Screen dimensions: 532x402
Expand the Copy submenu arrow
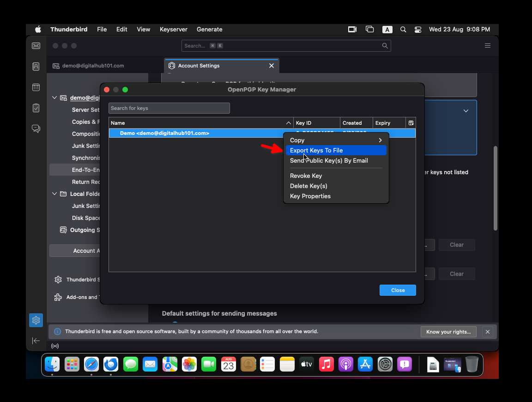[381, 140]
